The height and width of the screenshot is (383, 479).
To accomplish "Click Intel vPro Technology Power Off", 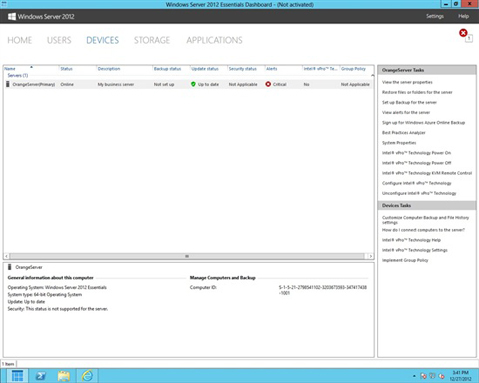I will 416,163.
